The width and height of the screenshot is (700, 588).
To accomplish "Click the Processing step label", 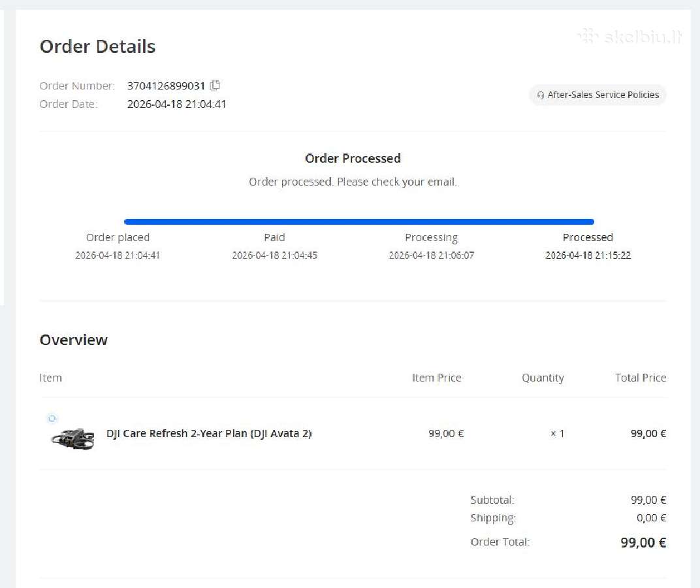I will [x=431, y=238].
